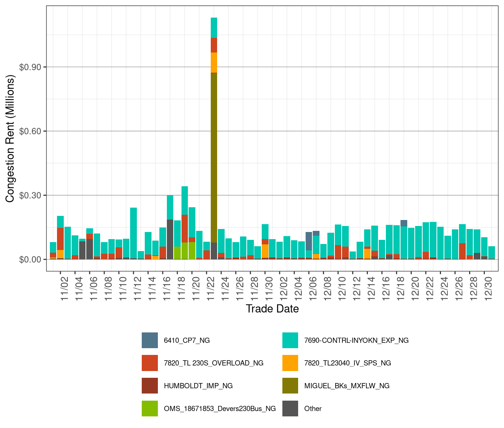Click the orange 7820_TL23040_IV_SPS_NG legend swatch
The width and height of the screenshot is (504, 428).
(291, 363)
